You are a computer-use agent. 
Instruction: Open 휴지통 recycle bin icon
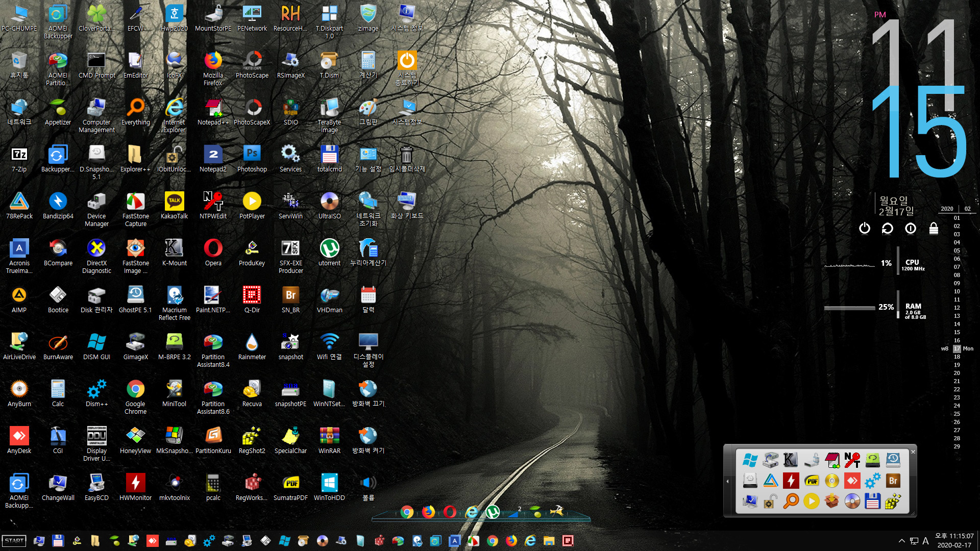tap(19, 65)
